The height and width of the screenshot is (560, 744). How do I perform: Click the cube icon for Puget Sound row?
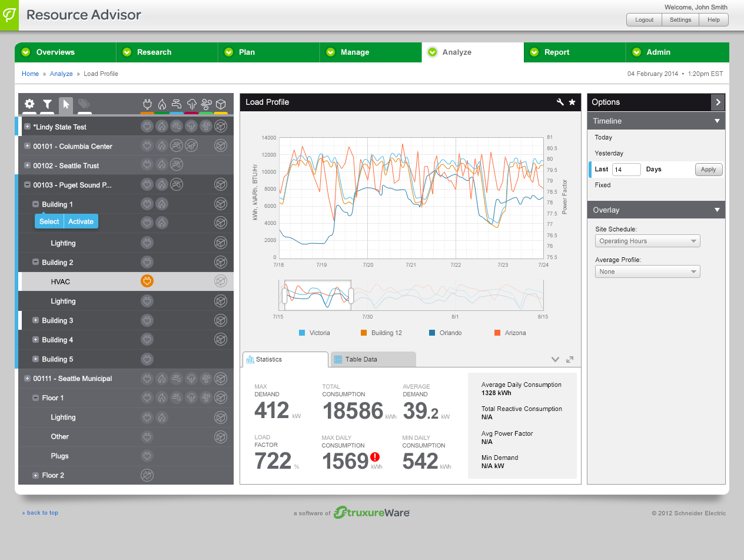pyautogui.click(x=221, y=184)
